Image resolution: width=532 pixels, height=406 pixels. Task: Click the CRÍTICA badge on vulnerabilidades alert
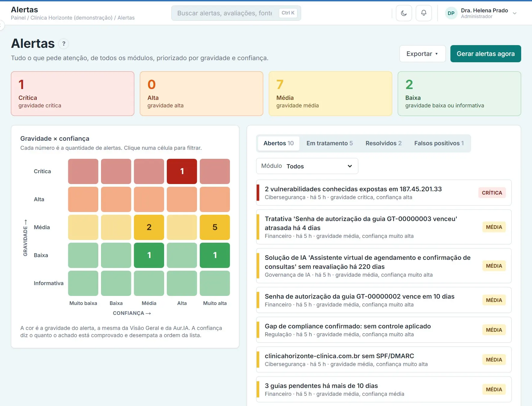click(492, 193)
